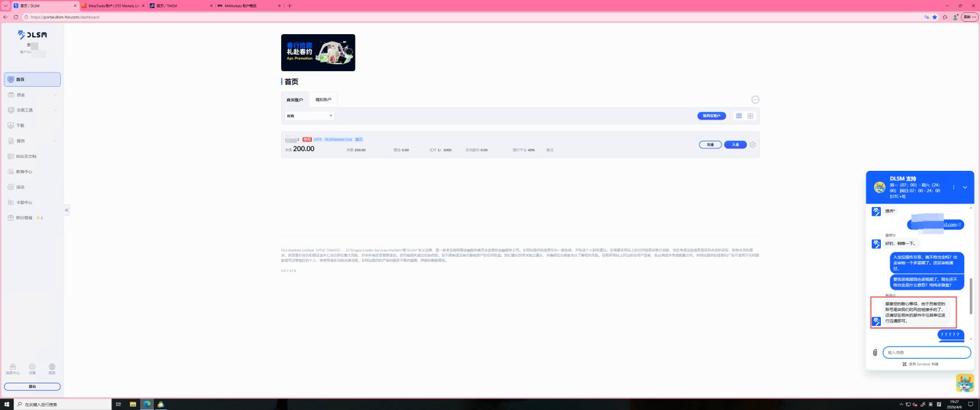The image size is (980, 410).
Task: Open 下载 in the sidebar
Action: click(32, 126)
